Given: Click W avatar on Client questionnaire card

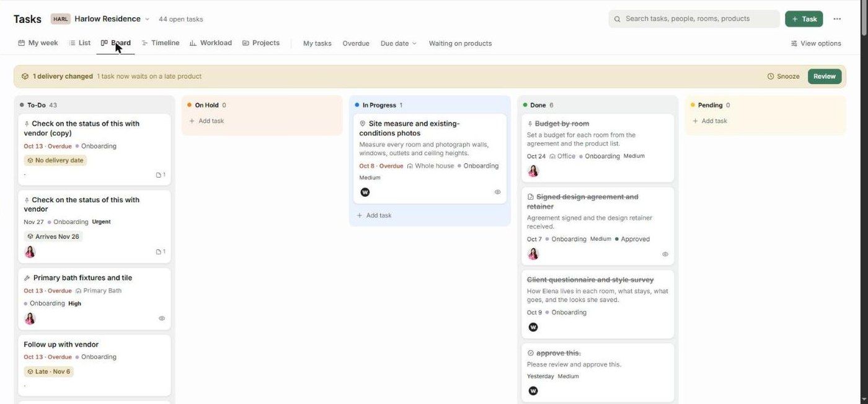Looking at the screenshot, I should 533,327.
